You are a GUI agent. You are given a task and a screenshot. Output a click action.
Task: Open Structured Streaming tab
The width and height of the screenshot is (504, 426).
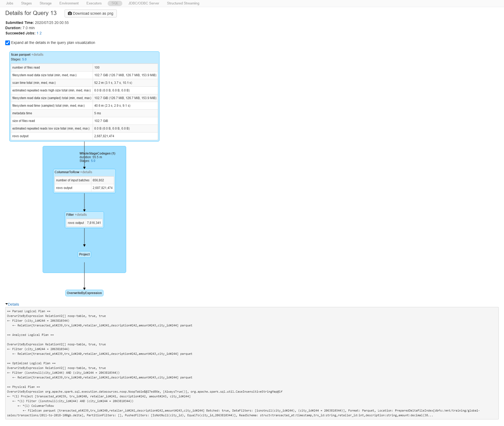tap(183, 3)
